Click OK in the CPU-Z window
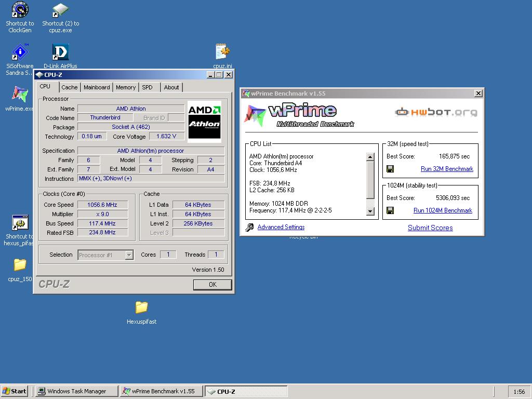This screenshot has height=399, width=532. (212, 285)
